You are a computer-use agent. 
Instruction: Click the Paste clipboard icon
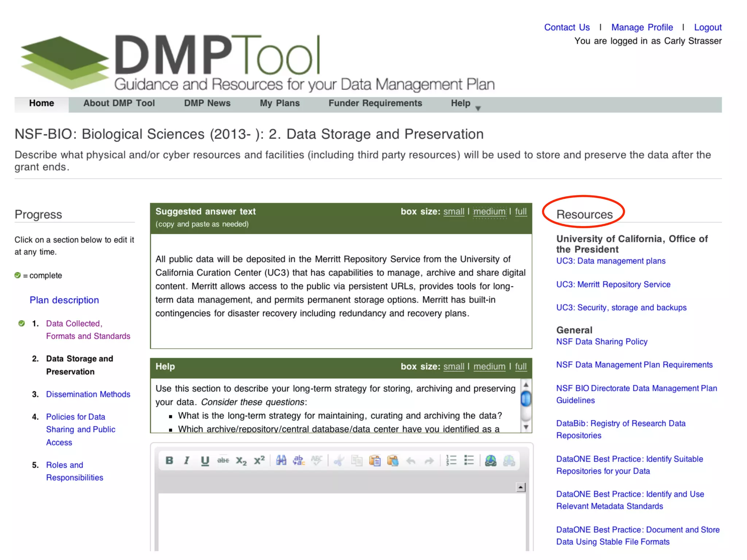click(x=375, y=461)
